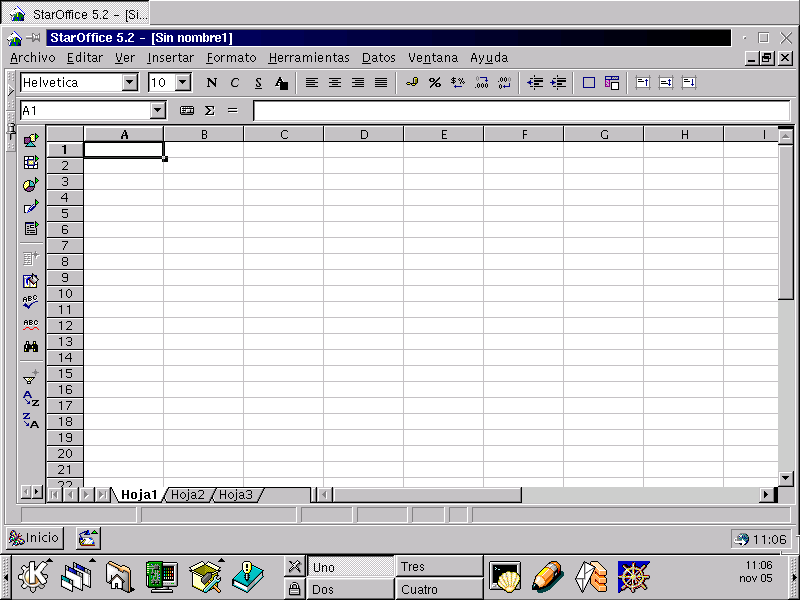
Task: Toggle italic (C) formatting
Action: click(235, 83)
